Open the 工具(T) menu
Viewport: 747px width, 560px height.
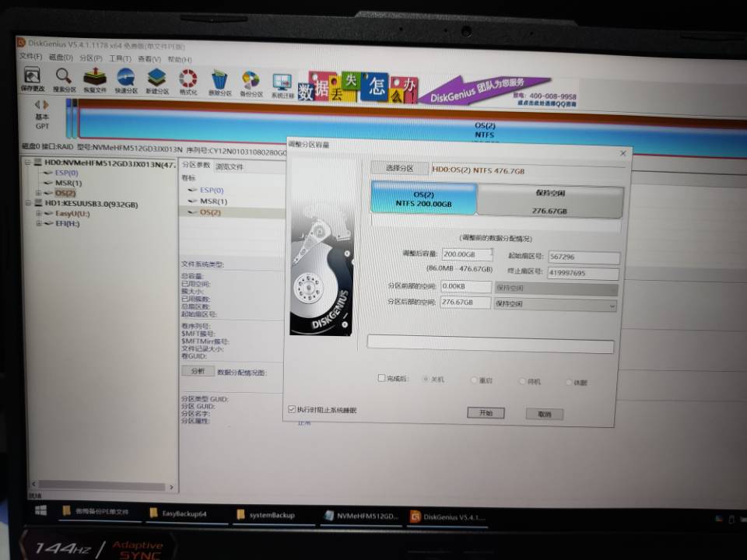click(120, 58)
